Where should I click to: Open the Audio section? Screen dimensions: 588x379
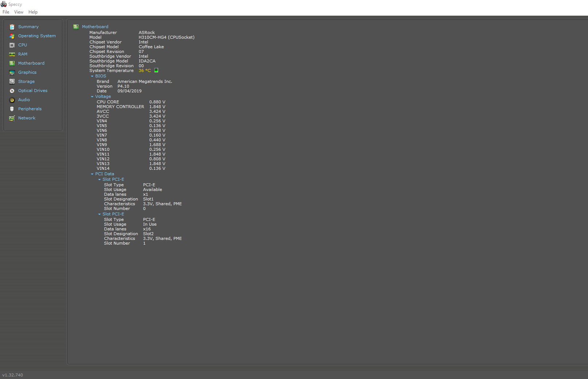pyautogui.click(x=24, y=100)
